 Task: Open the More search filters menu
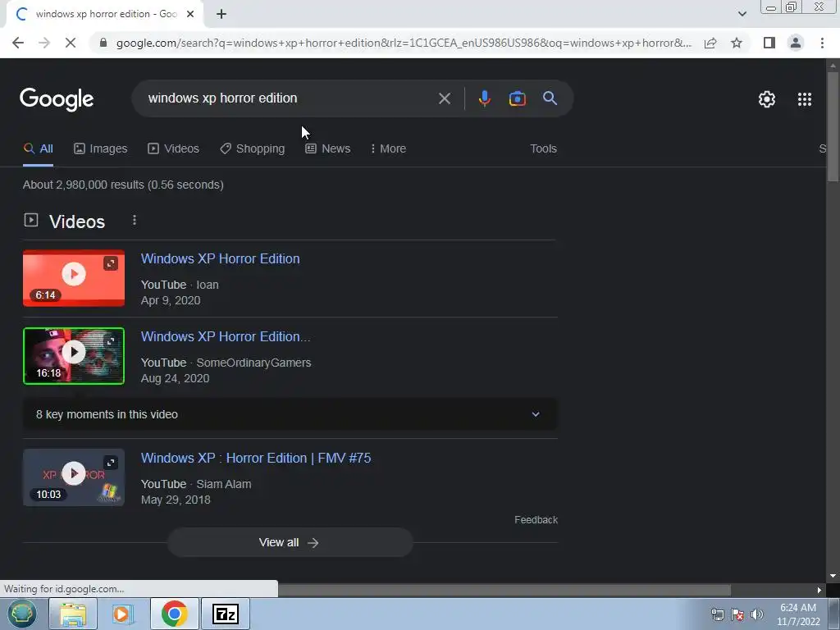(x=388, y=149)
